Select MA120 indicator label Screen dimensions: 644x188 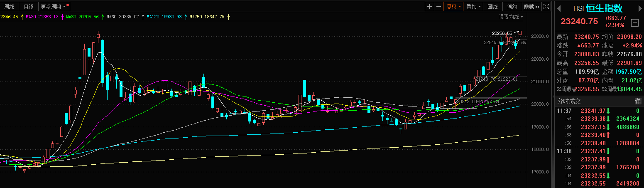[164, 17]
